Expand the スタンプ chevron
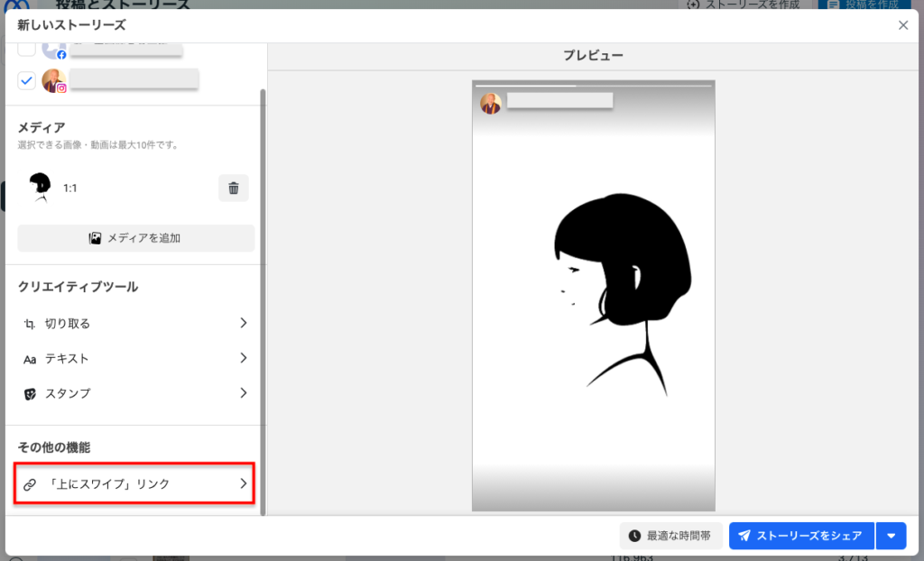This screenshot has height=561, width=924. pos(244,392)
